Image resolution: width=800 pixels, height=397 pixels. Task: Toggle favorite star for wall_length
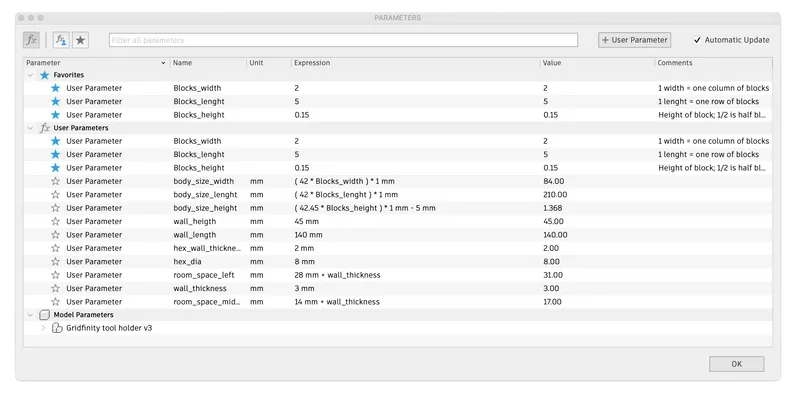pyautogui.click(x=56, y=235)
